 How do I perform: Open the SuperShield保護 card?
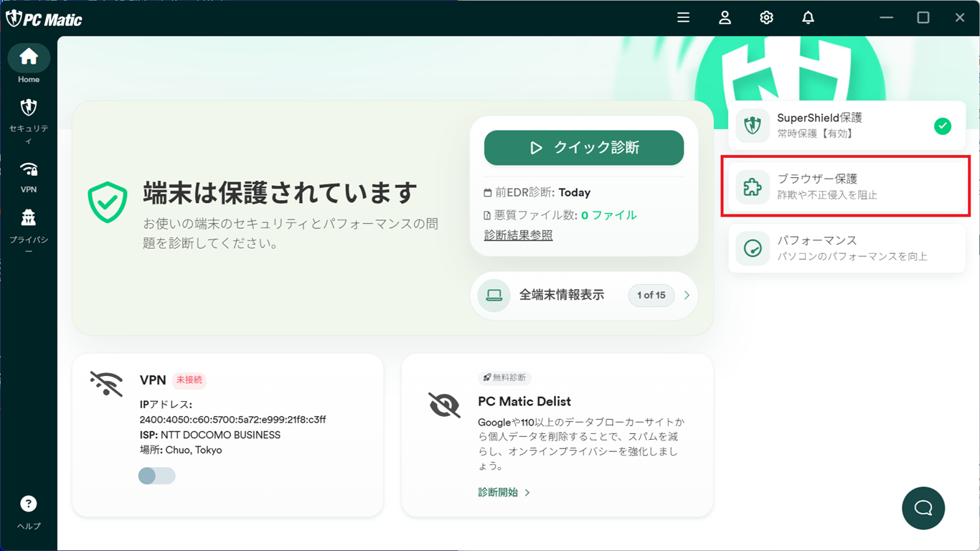(x=847, y=126)
